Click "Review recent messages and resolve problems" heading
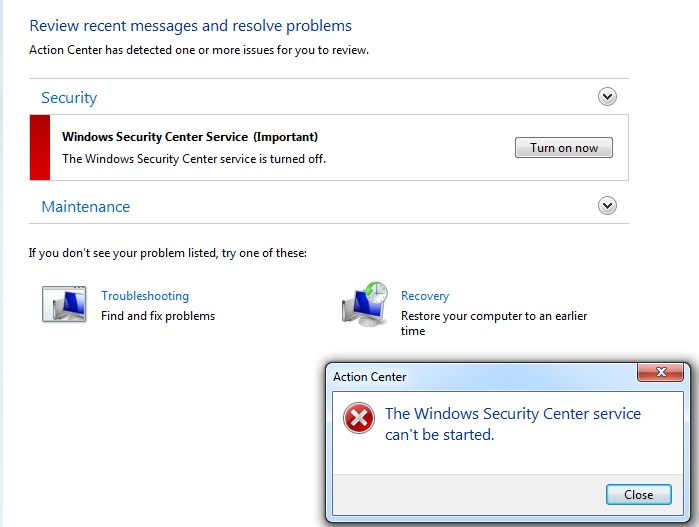Viewport: 699px width, 527px height. pyautogui.click(x=190, y=26)
